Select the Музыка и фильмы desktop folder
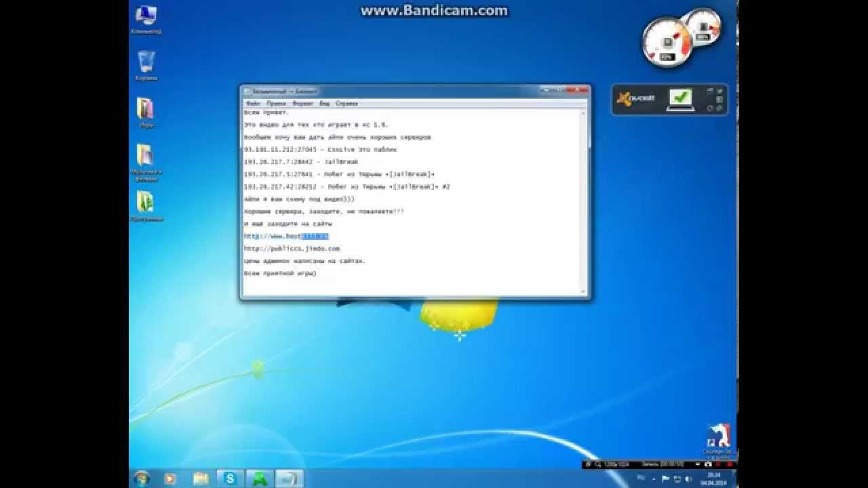Image resolution: width=868 pixels, height=488 pixels. point(146,163)
